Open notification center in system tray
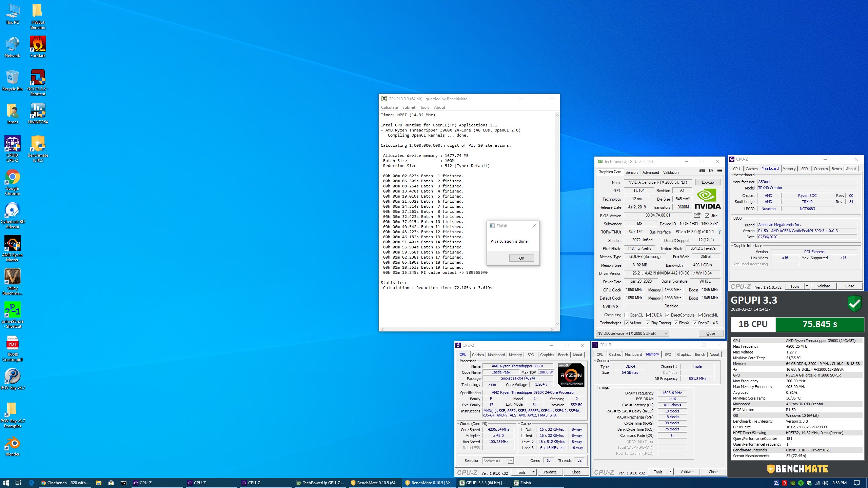 (857, 483)
